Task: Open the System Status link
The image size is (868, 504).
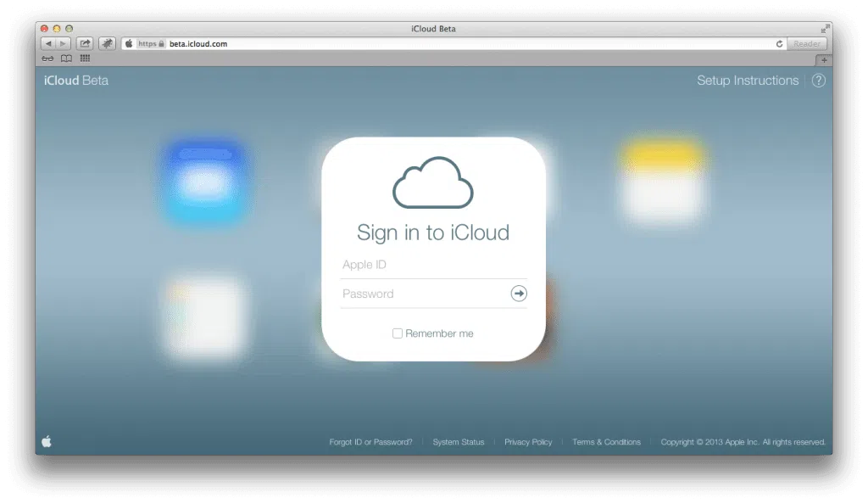Action: coord(459,442)
